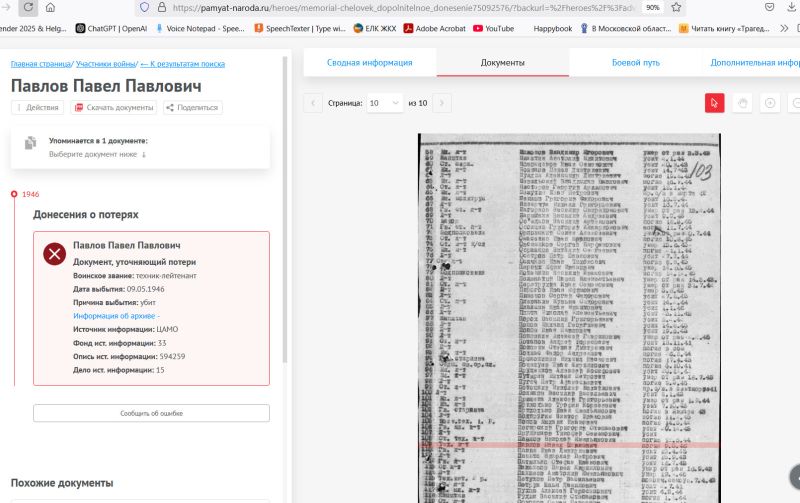This screenshot has width=800, height=503.
Task: Go to previous document page arrow
Action: (313, 103)
